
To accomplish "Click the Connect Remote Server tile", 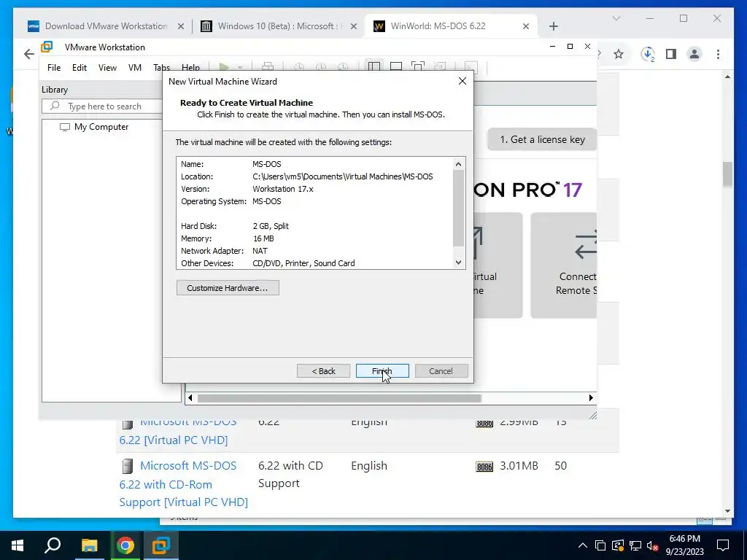I will pos(564,265).
